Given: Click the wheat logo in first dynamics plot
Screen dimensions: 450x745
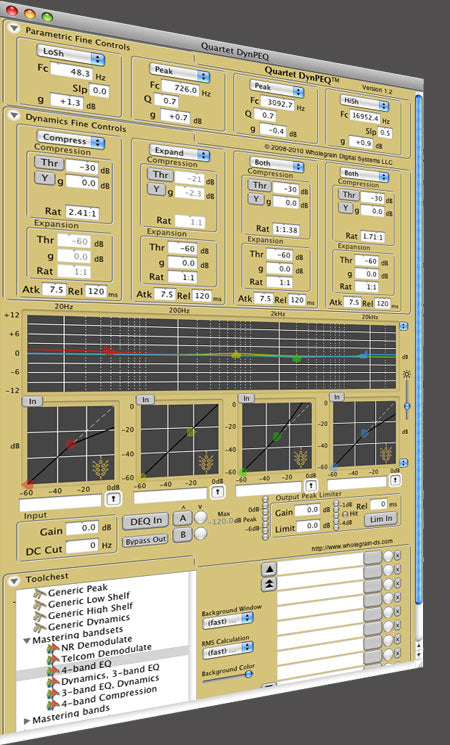Looking at the screenshot, I should [101, 467].
